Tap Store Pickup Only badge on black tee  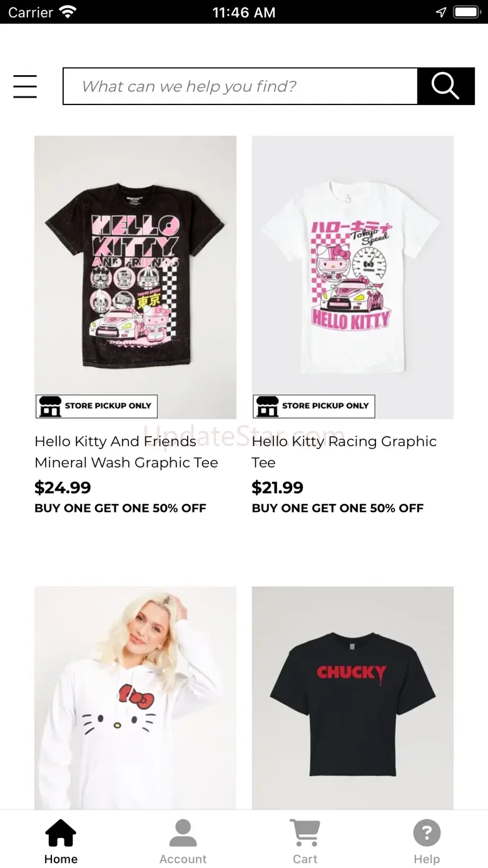click(96, 406)
